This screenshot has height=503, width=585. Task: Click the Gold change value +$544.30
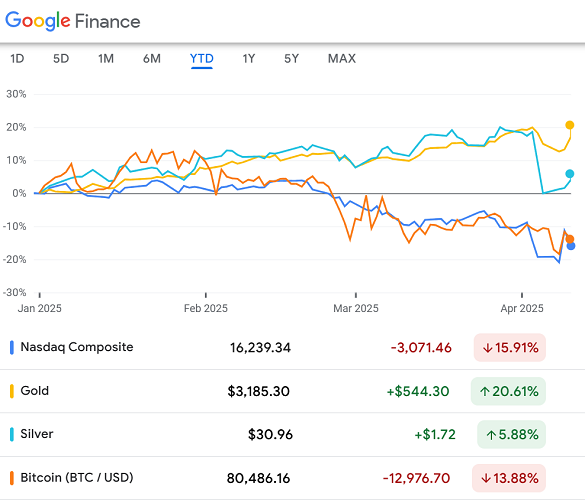418,391
